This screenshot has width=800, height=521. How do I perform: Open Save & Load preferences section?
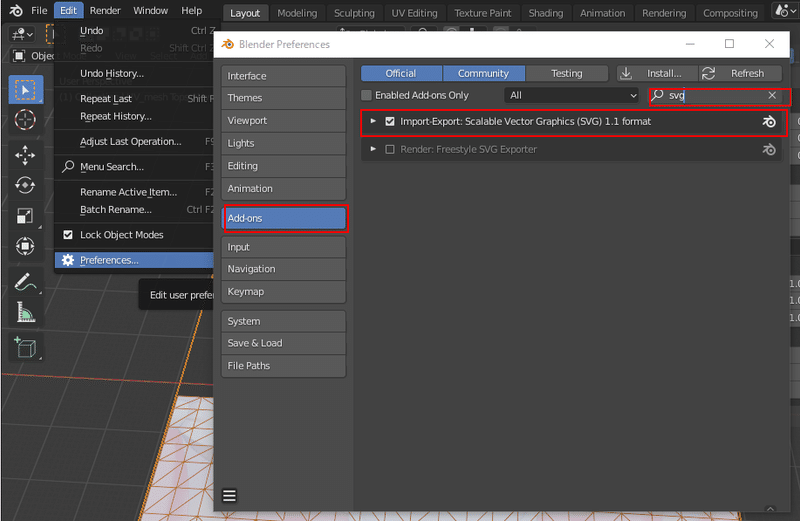click(284, 343)
